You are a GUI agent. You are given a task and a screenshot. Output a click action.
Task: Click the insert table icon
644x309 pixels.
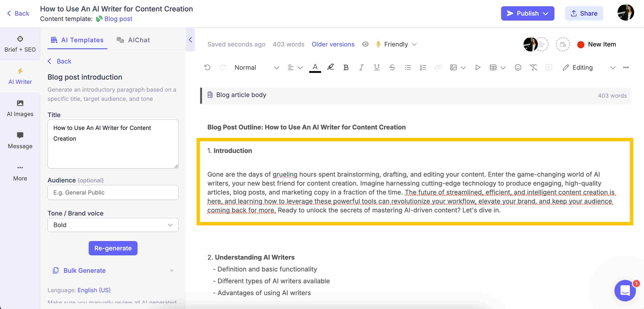click(493, 67)
